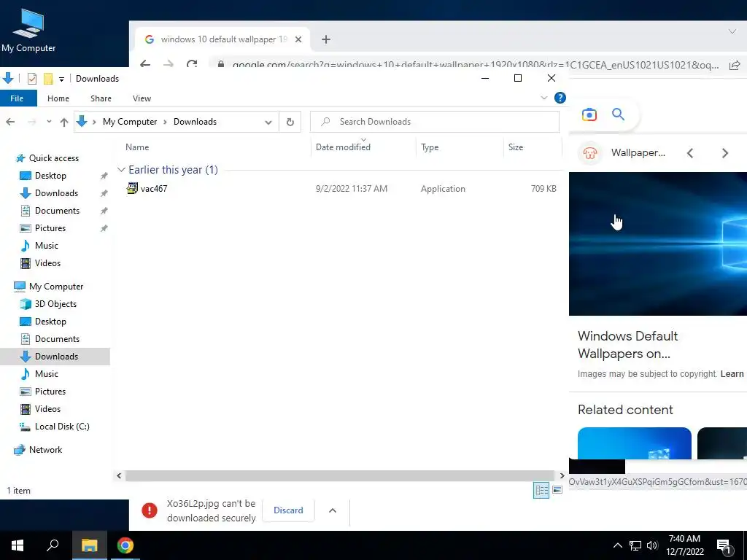Open Documents under My Computer

click(57, 339)
